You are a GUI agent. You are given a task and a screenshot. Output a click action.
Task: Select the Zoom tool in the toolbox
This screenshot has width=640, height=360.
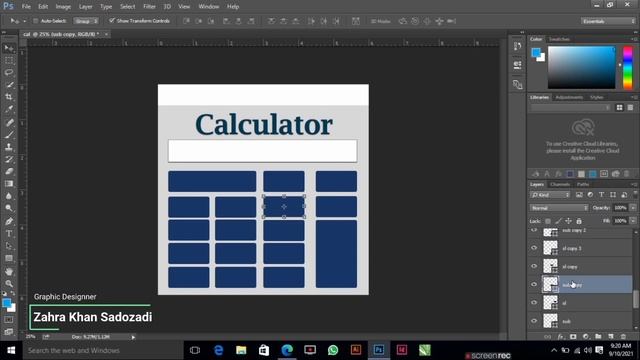(x=9, y=283)
